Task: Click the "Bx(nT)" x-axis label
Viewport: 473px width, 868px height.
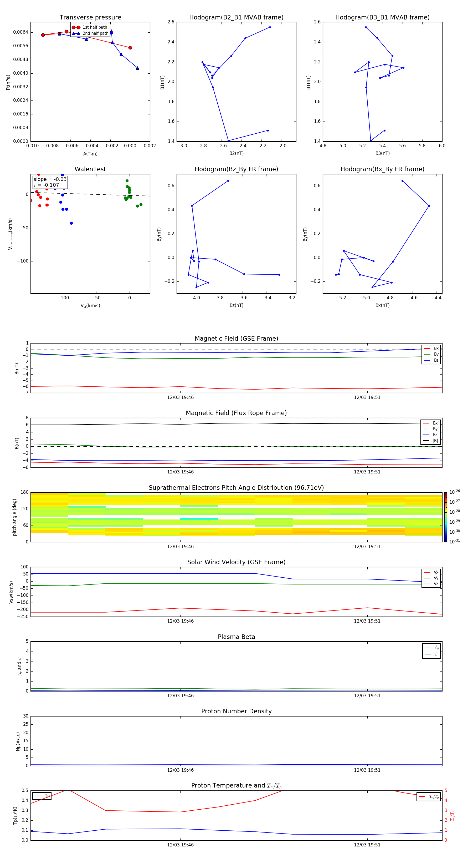Action: point(382,305)
